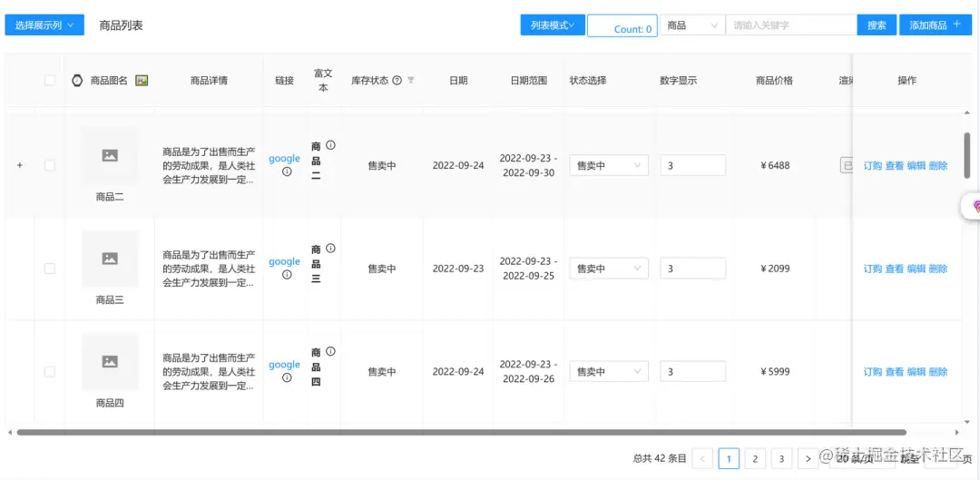Click the left arrow of horizontal scrollbar

9,433
